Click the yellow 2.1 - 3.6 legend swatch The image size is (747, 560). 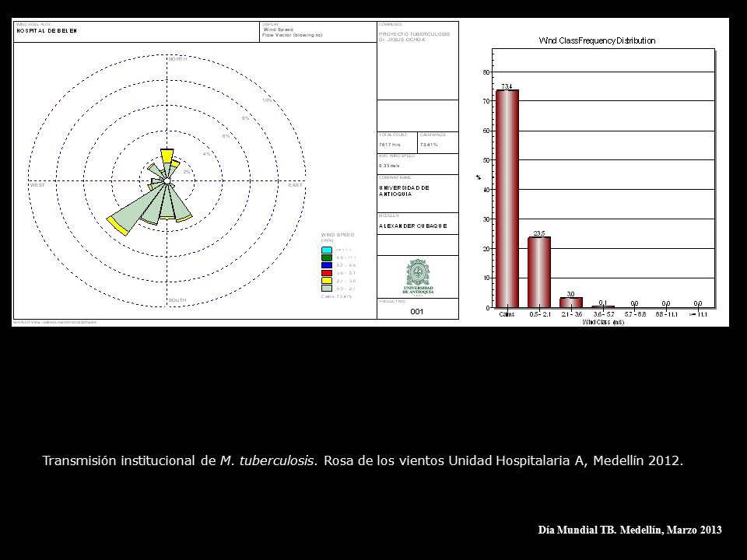click(x=326, y=281)
